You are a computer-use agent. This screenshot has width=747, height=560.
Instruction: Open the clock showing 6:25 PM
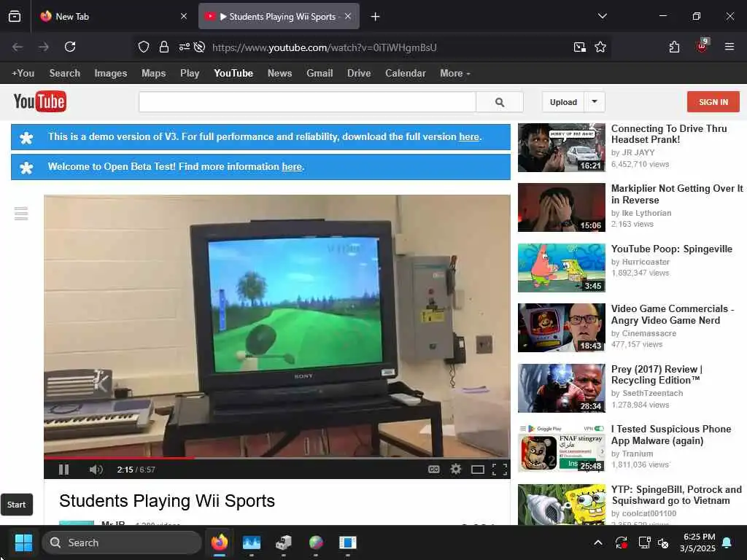[697, 542]
